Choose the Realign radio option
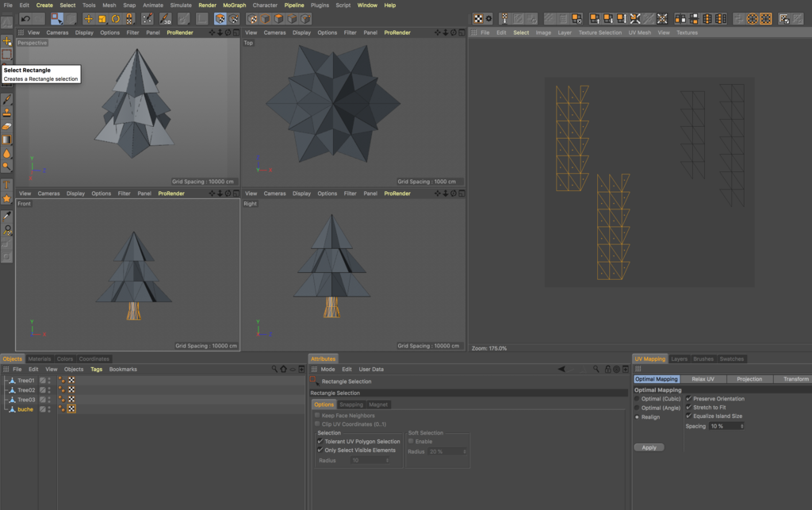 637,416
